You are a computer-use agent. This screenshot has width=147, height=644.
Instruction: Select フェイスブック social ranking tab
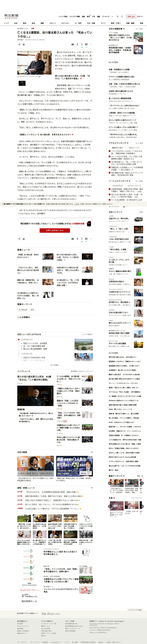(x=117, y=185)
